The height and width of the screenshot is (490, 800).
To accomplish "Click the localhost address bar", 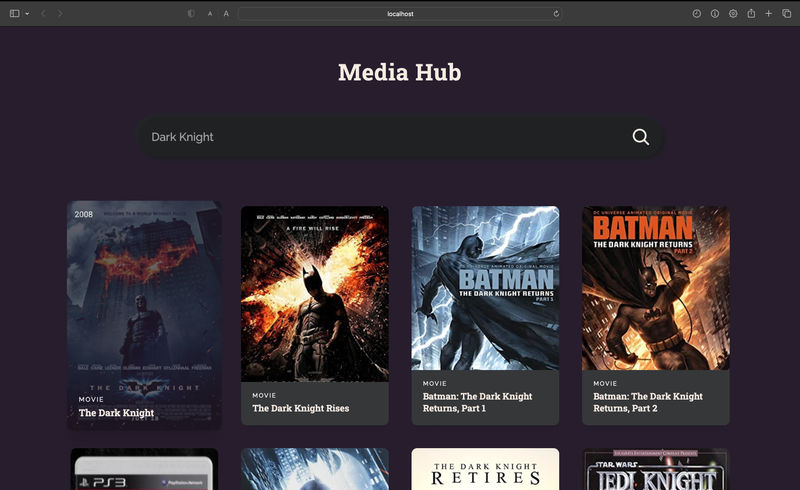I will (x=400, y=13).
